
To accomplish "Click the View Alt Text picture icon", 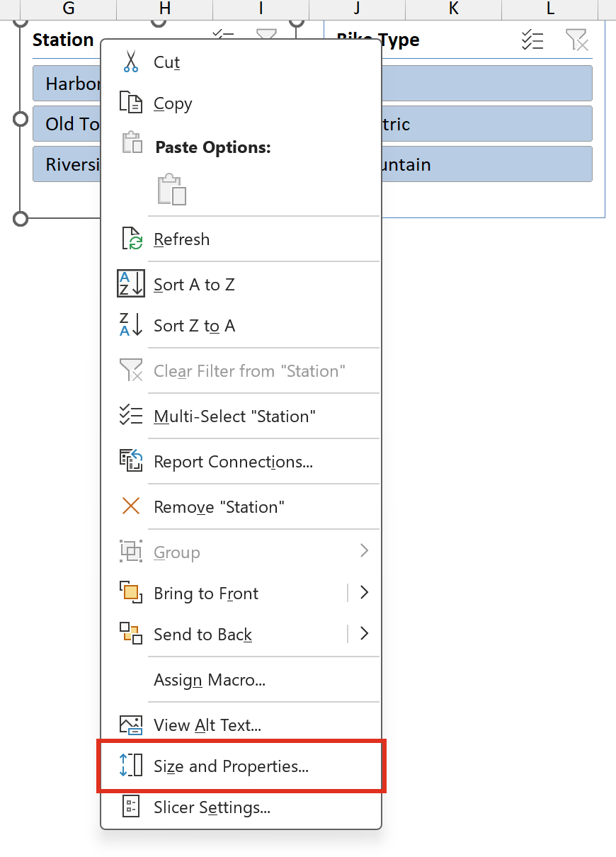I will [131, 725].
